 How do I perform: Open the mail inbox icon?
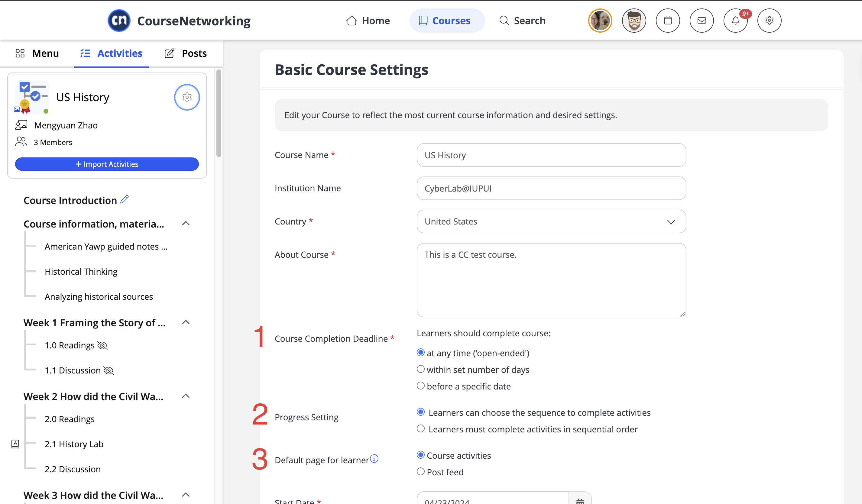702,21
